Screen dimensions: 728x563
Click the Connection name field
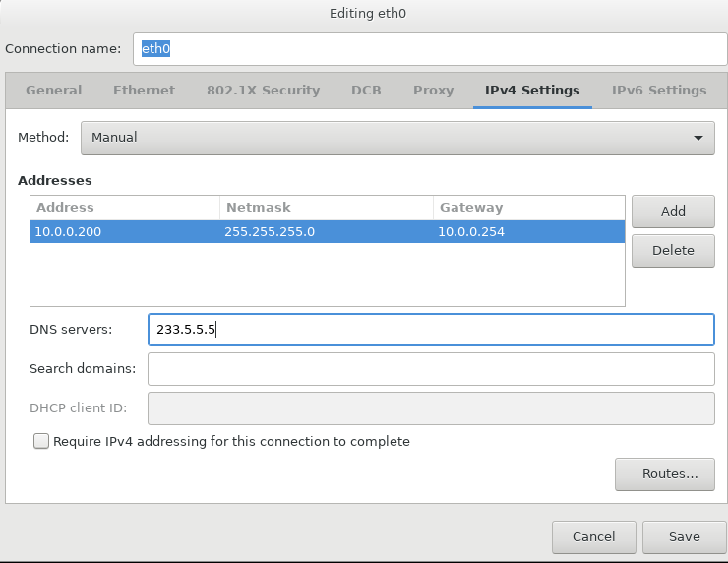pyautogui.click(x=430, y=49)
